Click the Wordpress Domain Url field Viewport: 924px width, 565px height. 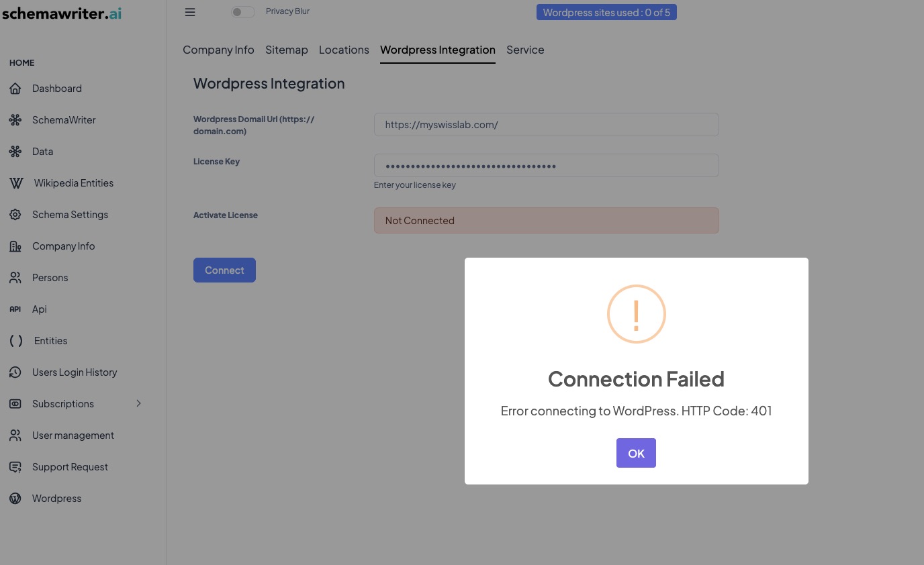coord(546,125)
